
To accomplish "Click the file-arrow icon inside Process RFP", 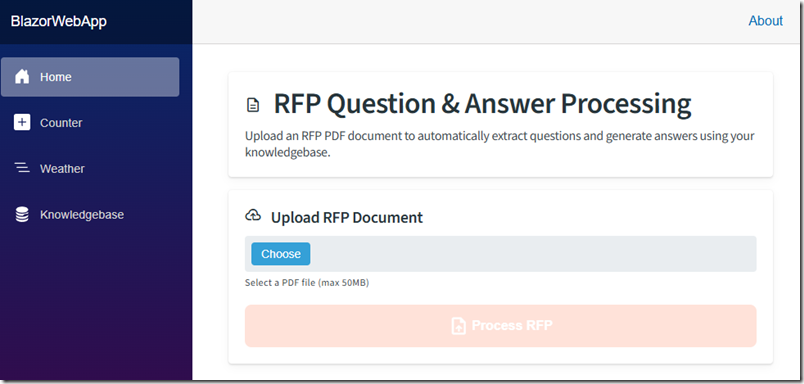I will tap(458, 326).
